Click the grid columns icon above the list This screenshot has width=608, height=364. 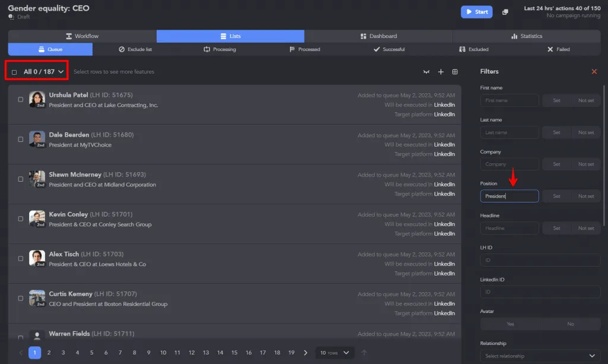tap(455, 72)
